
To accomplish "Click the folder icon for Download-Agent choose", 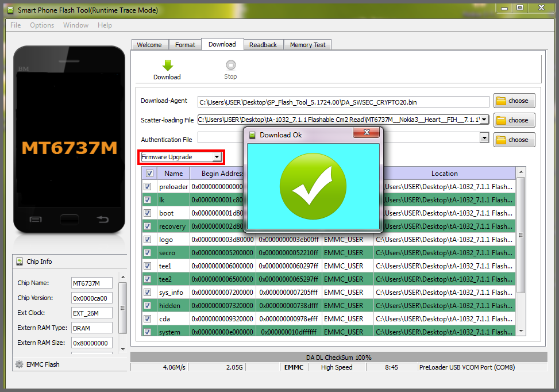I will [x=501, y=101].
